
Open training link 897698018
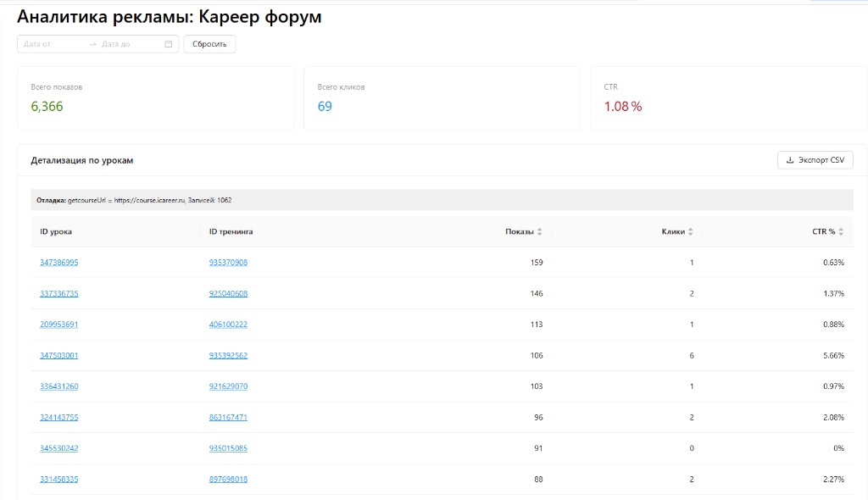(x=228, y=480)
